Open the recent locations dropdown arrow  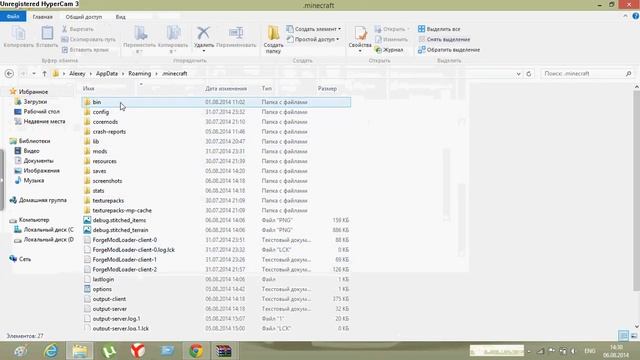[x=34, y=74]
